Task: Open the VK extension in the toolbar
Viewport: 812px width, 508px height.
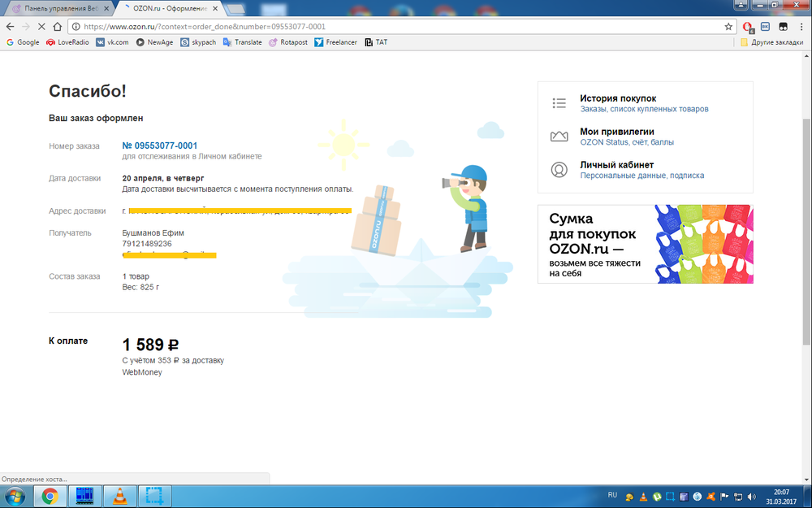Action: [765, 27]
